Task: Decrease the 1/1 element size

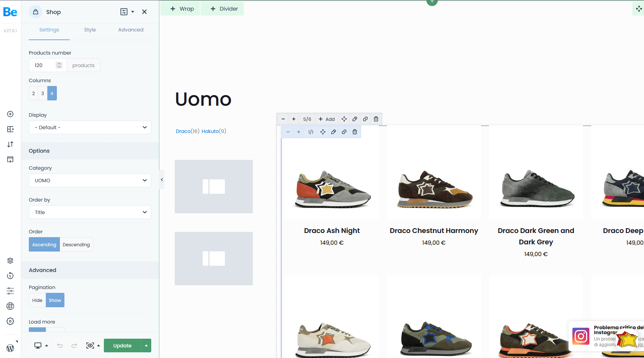Action: [288, 132]
